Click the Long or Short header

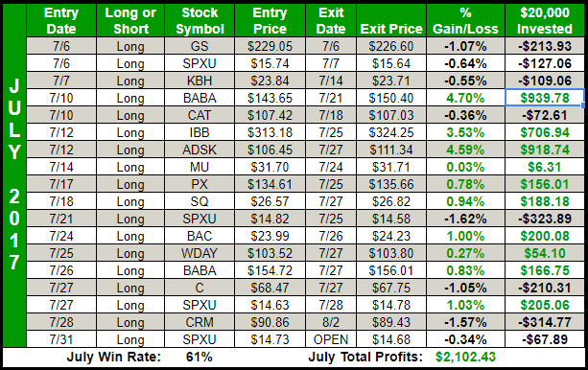click(x=130, y=21)
